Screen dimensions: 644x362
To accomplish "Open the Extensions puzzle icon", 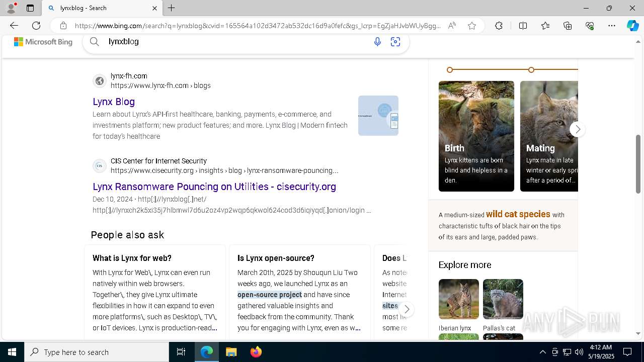I will click(499, 26).
